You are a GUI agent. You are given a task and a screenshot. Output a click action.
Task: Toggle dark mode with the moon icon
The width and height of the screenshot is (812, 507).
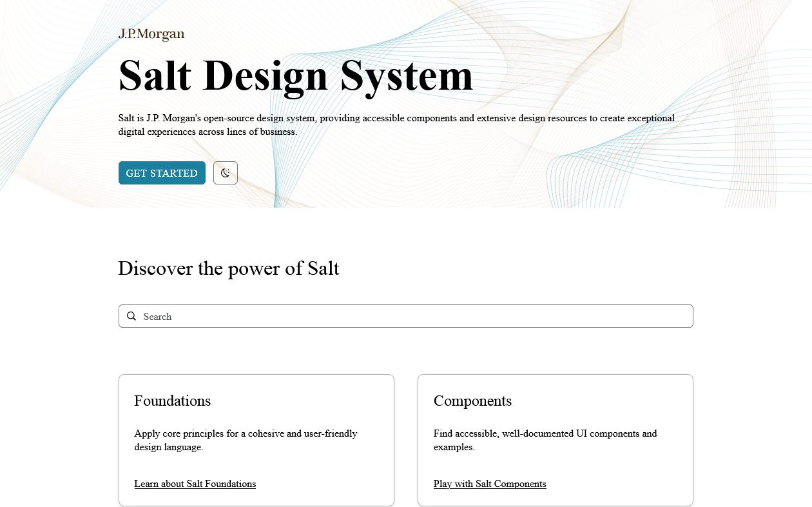pyautogui.click(x=226, y=173)
